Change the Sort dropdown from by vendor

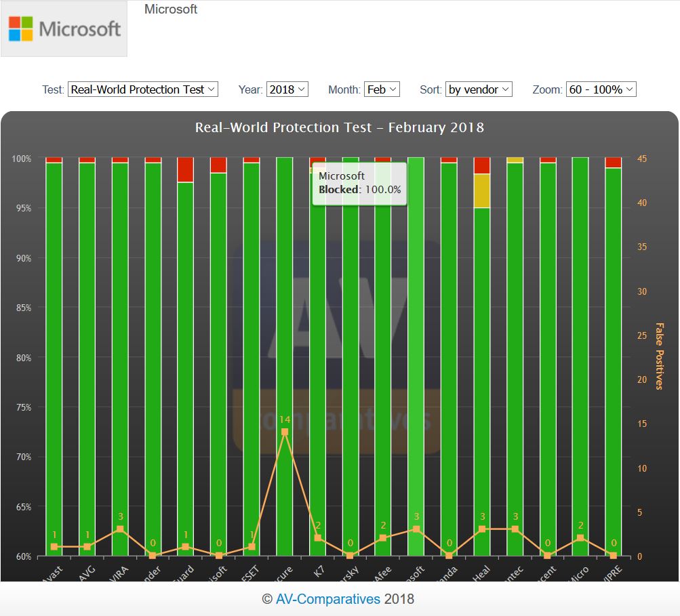tap(479, 89)
